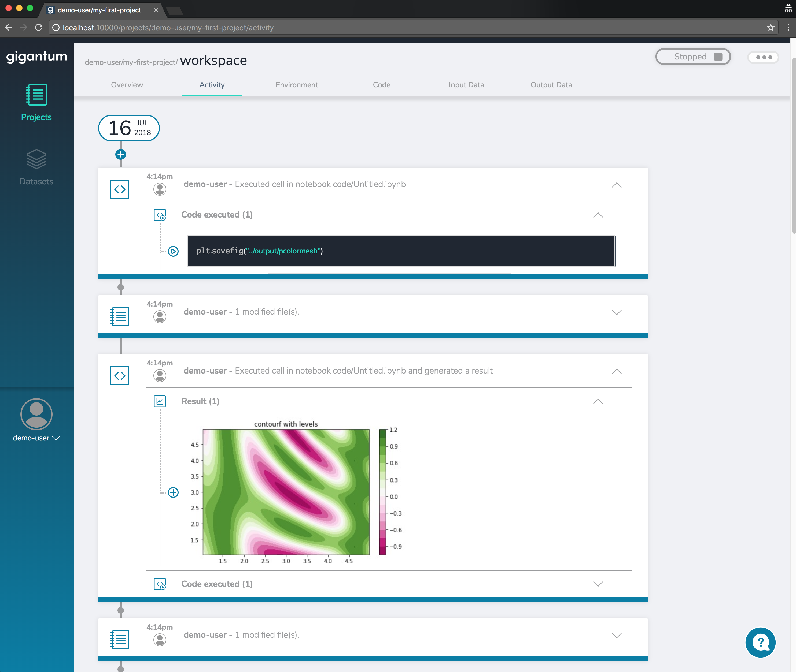Expand the bottom Code executed (1) section
Screen dimensions: 796x672
[598, 584]
